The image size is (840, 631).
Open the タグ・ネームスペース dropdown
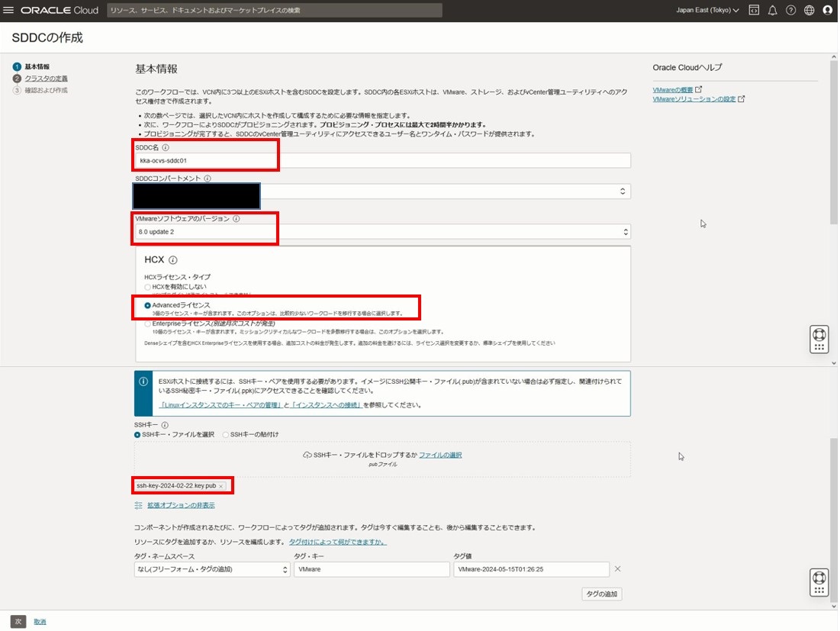point(211,569)
